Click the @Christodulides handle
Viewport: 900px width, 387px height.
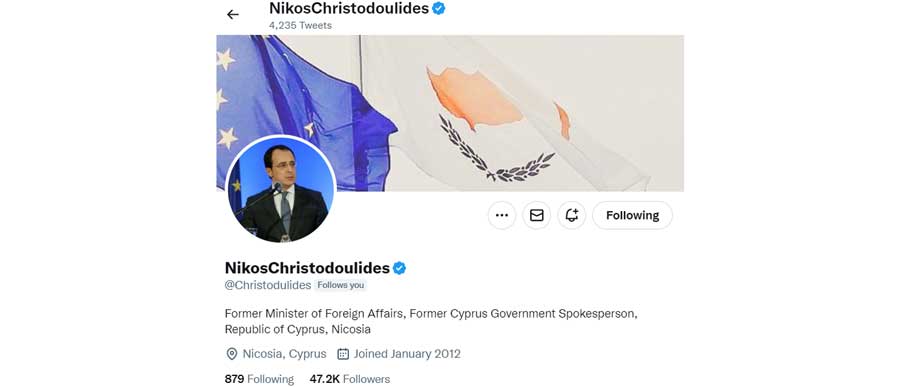coord(267,285)
